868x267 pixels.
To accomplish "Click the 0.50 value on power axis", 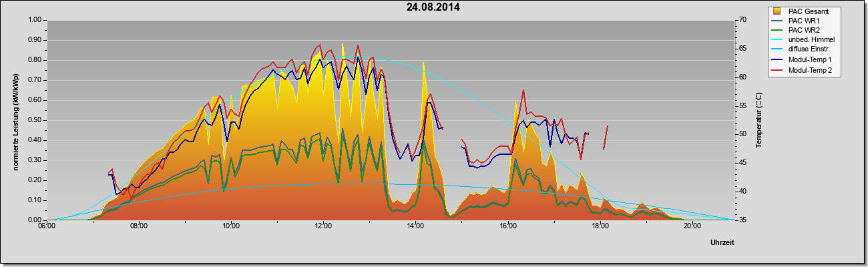I will pyautogui.click(x=35, y=120).
